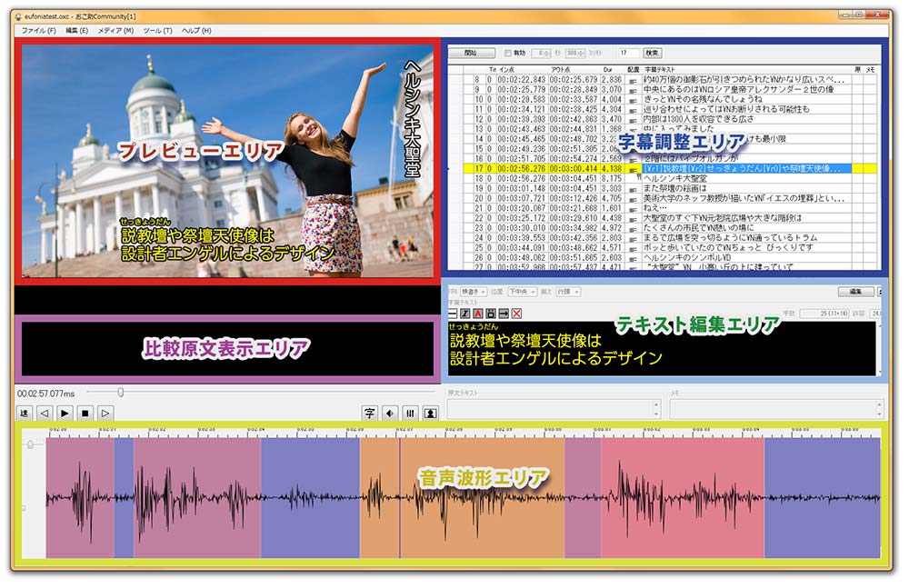
Task: Click the play button in transport controls
Action: pos(65,414)
